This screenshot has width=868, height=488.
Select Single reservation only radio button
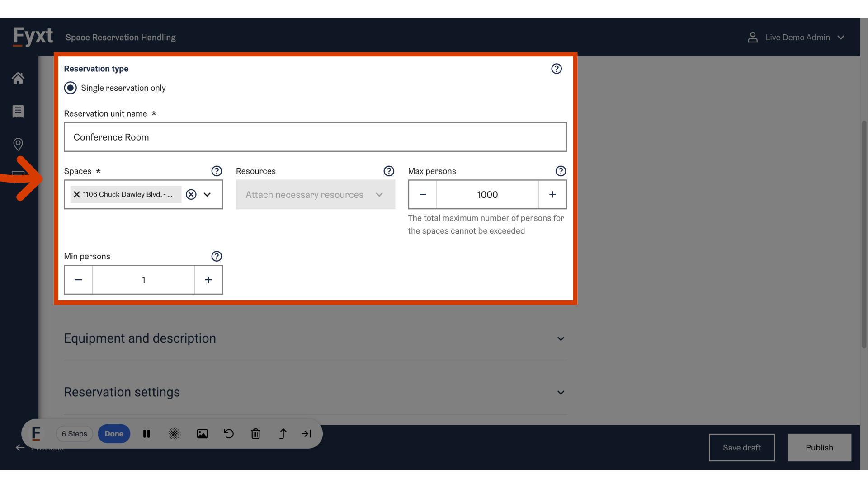pos(71,88)
